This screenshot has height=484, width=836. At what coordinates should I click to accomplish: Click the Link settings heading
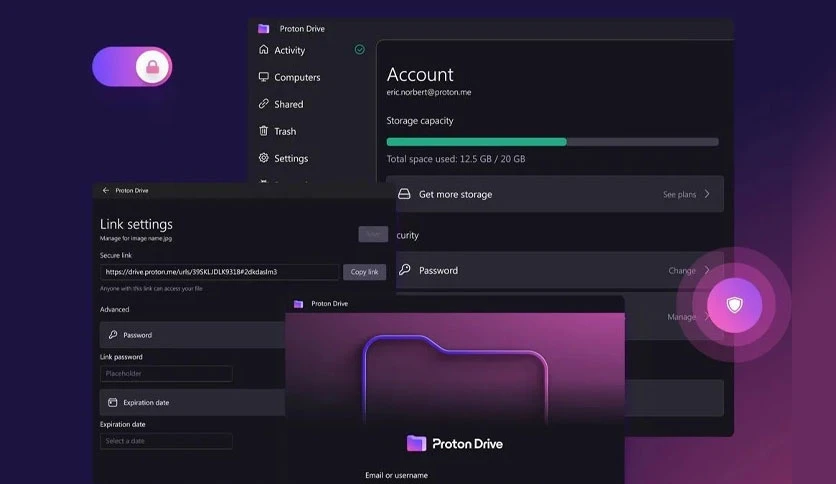click(136, 224)
